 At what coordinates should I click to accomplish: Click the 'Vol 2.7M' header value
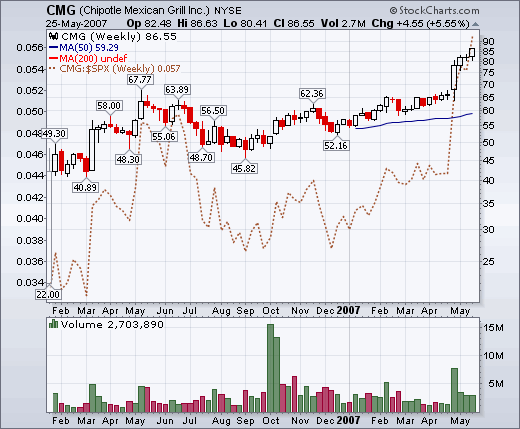pos(343,24)
